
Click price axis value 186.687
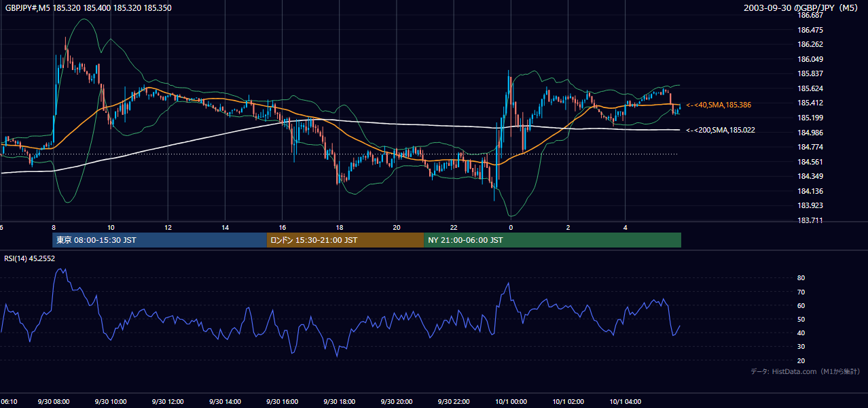click(x=812, y=15)
